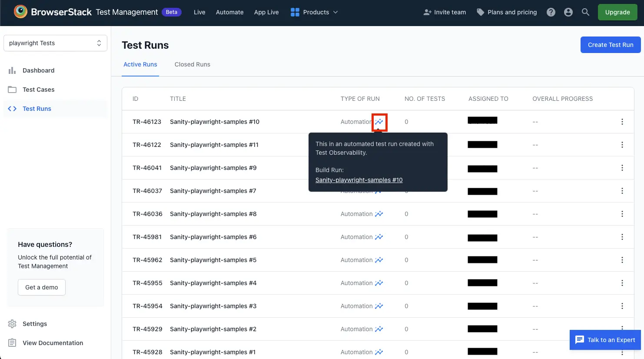Screen dimensions: 644x359
Task: Open the three-dot menu for TR-46123
Action: pos(622,122)
